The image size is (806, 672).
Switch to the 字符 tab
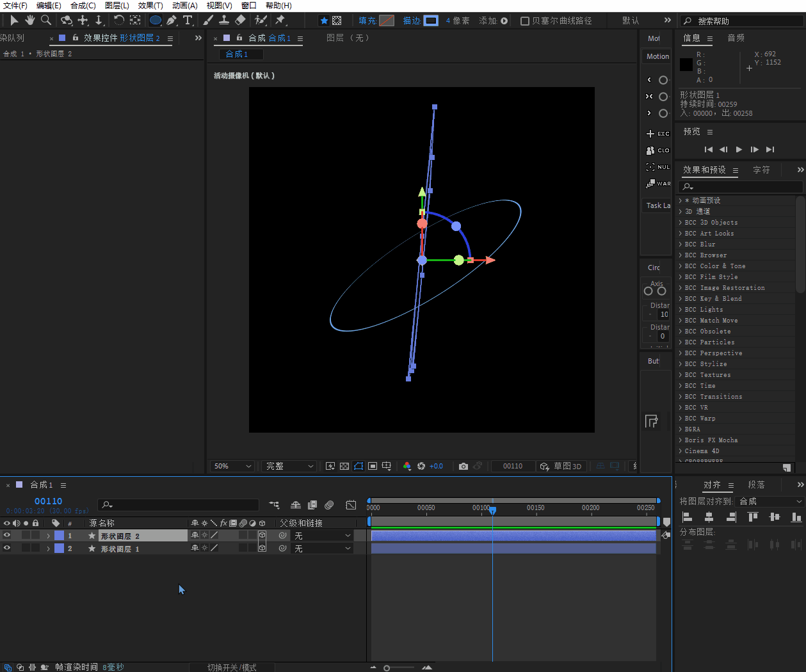pyautogui.click(x=761, y=170)
